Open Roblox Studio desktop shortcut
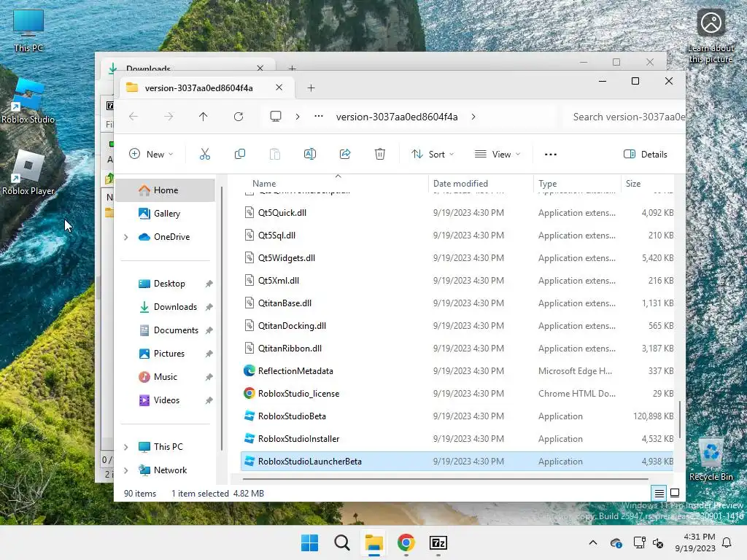The width and height of the screenshot is (747, 560). click(28, 101)
